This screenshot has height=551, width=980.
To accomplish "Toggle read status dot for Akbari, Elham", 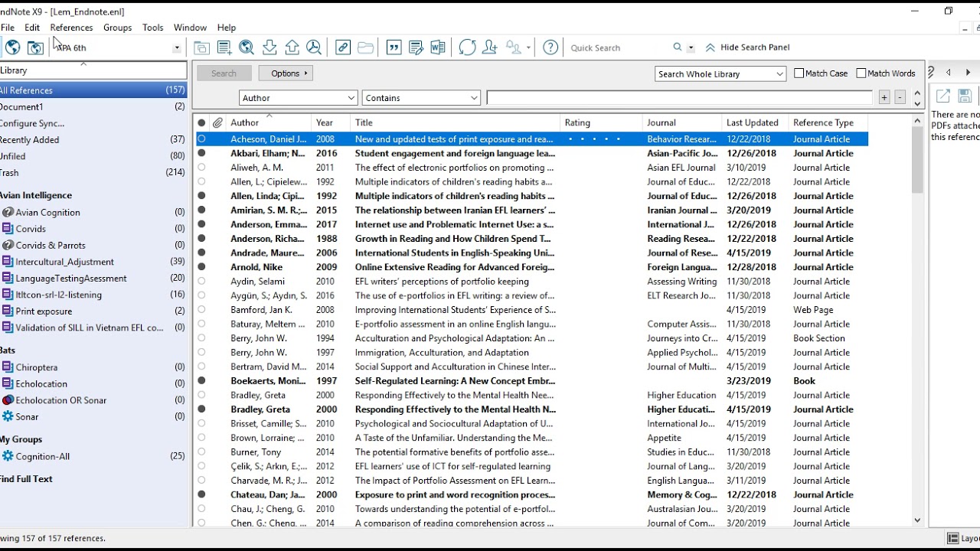I will (201, 153).
